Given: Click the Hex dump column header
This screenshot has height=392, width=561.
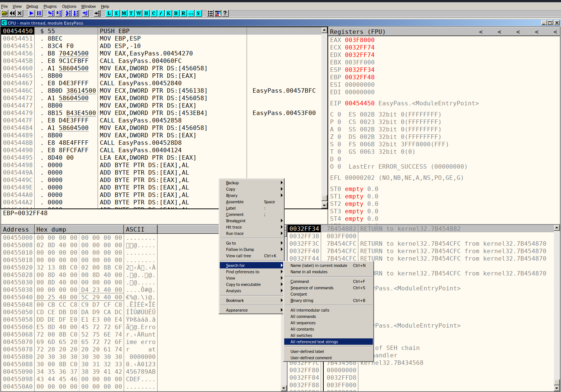Looking at the screenshot, I should [x=79, y=229].
